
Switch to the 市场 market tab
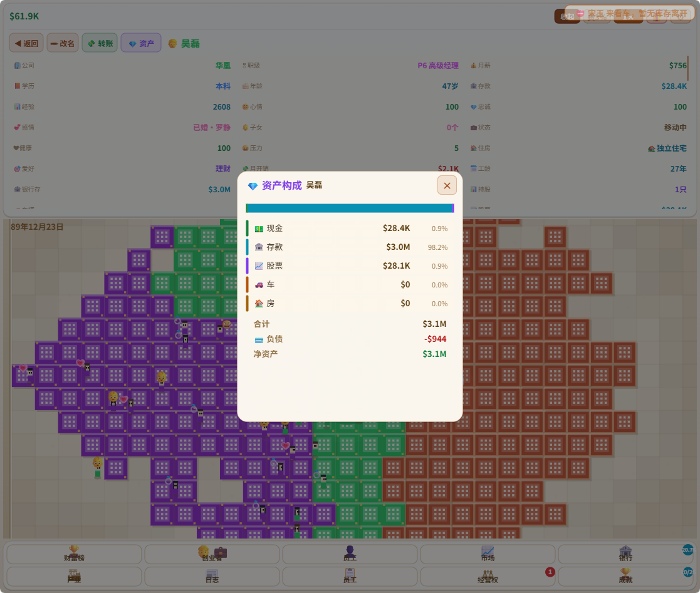click(488, 554)
